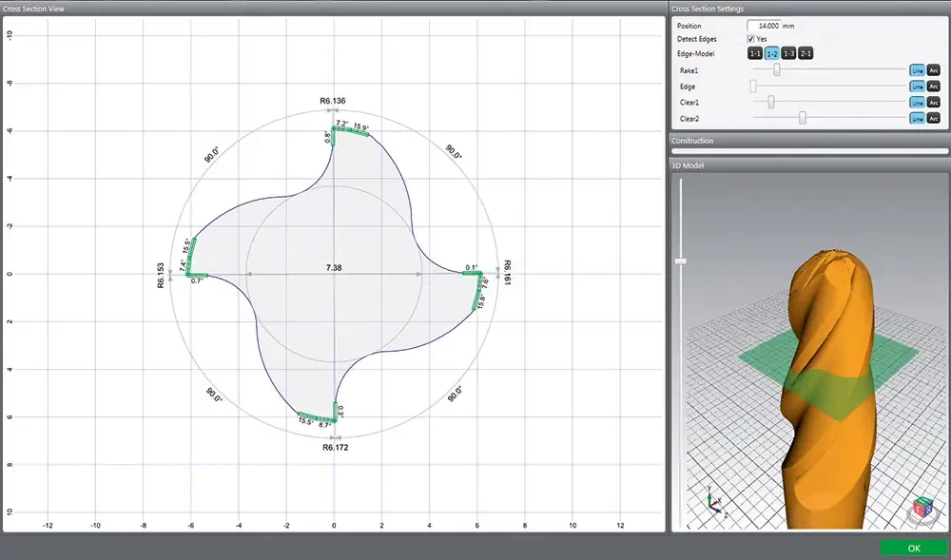The image size is (951, 560).
Task: Switch Clear2 to Arc mode
Action: coord(933,119)
